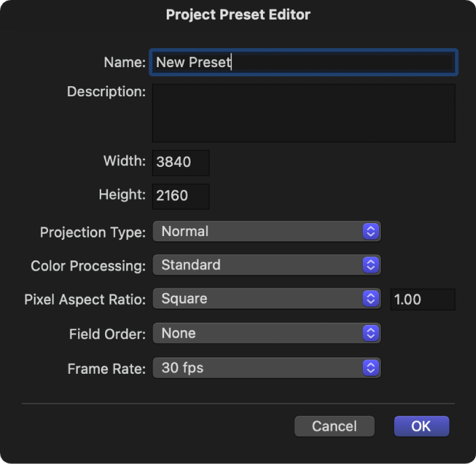Screen dimensions: 476x464
Task: Click the Description label text
Action: click(106, 92)
